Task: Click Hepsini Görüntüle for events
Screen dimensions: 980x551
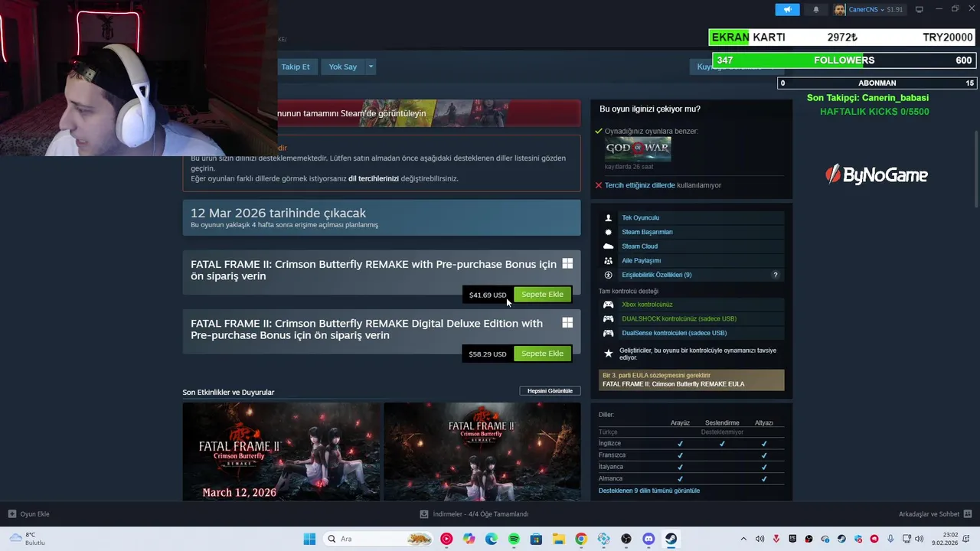Action: (550, 391)
